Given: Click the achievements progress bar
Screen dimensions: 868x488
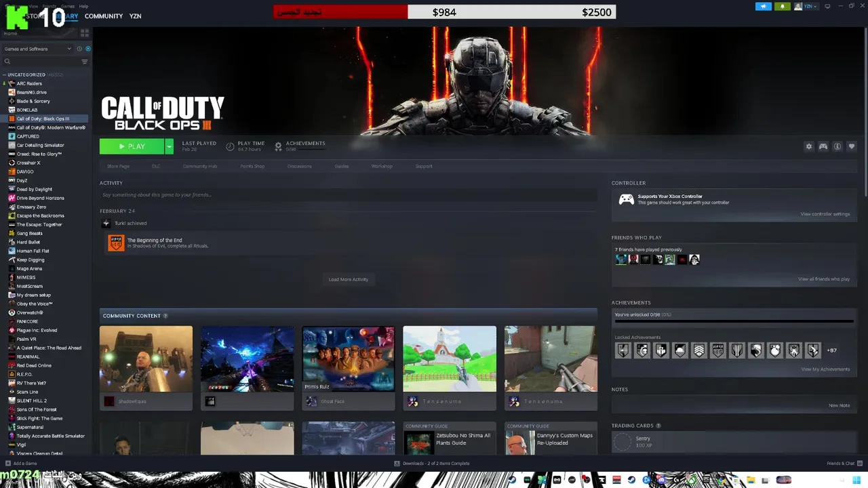Looking at the screenshot, I should click(x=733, y=321).
